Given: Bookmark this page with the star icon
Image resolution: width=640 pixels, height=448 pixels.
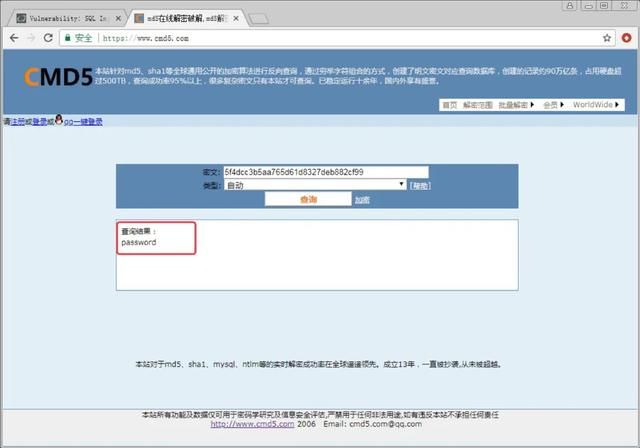Looking at the screenshot, I should (x=607, y=38).
